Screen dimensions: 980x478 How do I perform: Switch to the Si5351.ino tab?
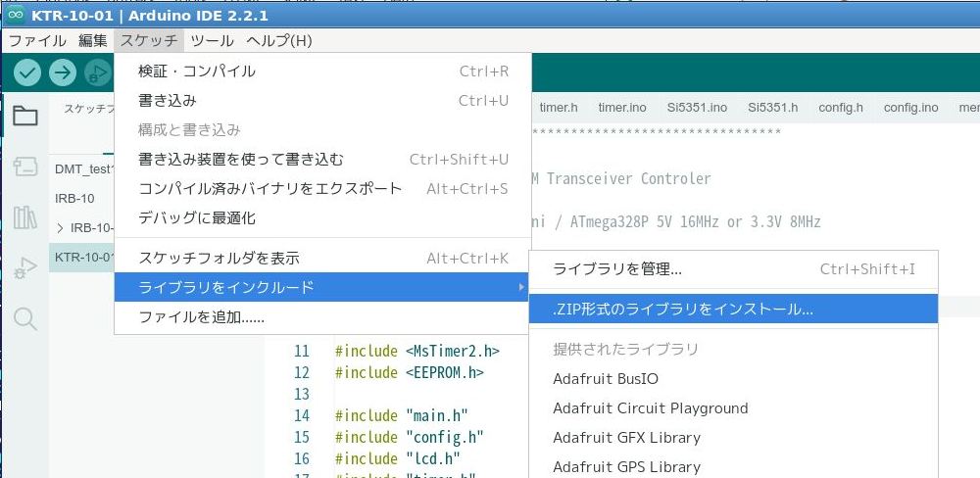(697, 108)
